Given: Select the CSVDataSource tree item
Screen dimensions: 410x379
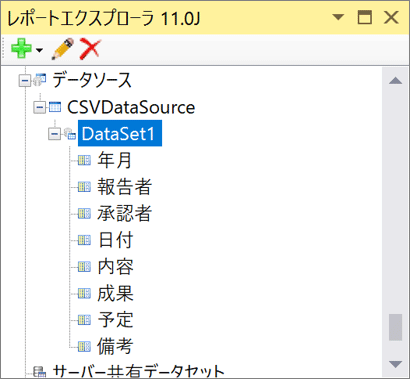Looking at the screenshot, I should point(131,107).
